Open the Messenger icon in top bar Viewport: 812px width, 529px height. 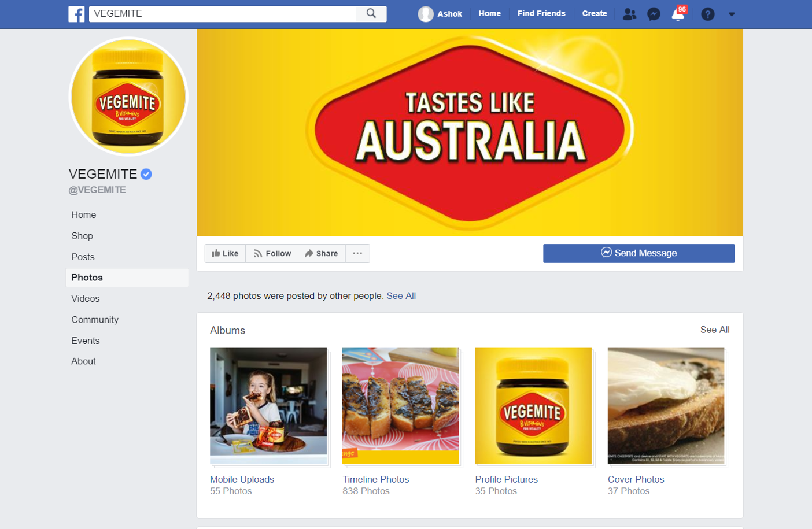tap(654, 14)
